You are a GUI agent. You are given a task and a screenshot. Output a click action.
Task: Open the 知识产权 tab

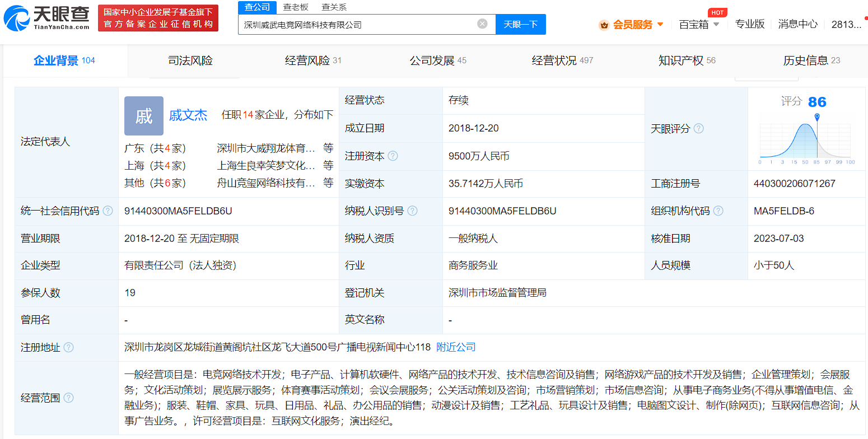pos(687,60)
